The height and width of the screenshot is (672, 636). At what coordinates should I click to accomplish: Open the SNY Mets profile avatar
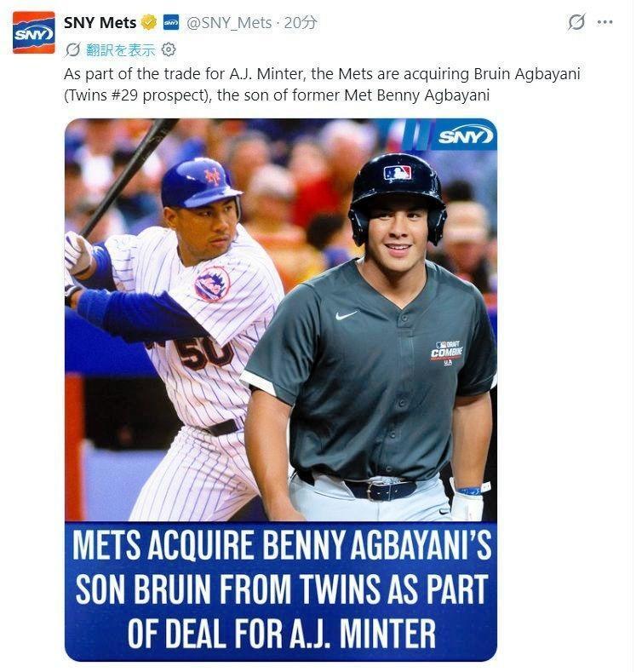34,32
